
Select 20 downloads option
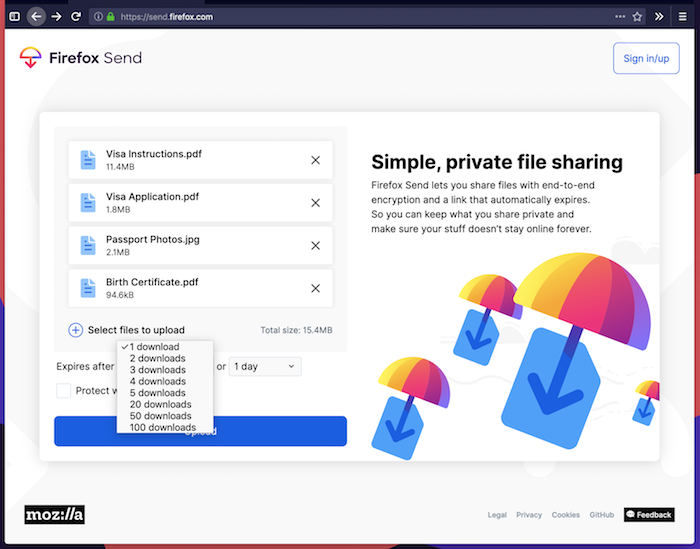tap(165, 405)
